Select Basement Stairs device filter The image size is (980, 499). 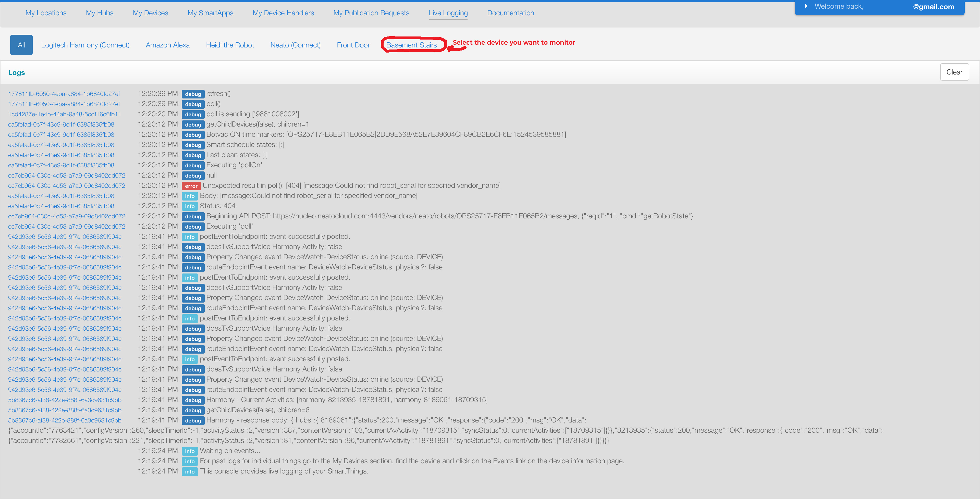411,45
